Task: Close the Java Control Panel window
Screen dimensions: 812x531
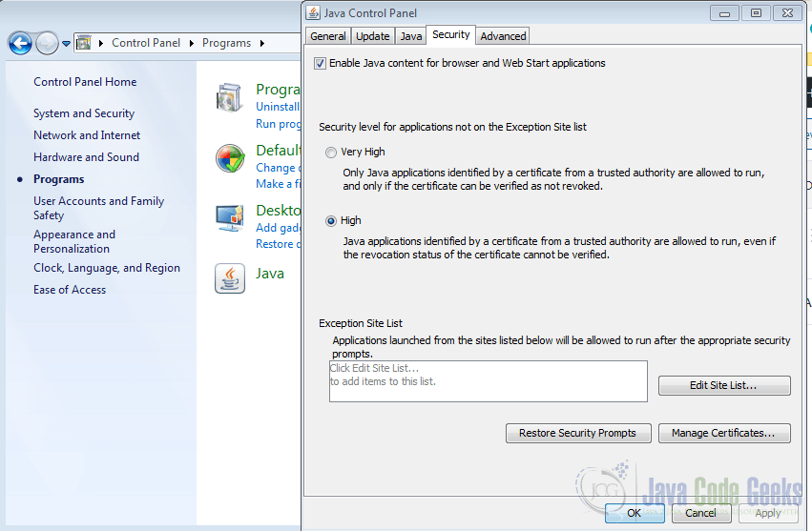Action: 787,13
